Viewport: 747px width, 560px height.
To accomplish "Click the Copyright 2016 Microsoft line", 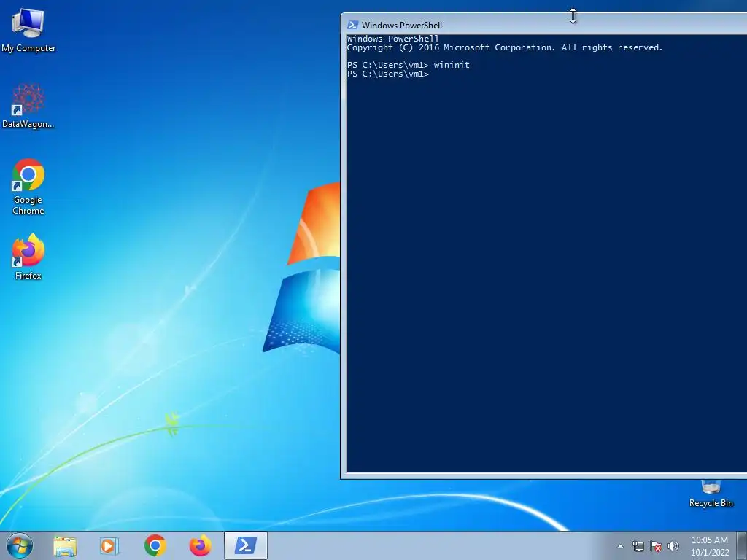I will (x=505, y=47).
